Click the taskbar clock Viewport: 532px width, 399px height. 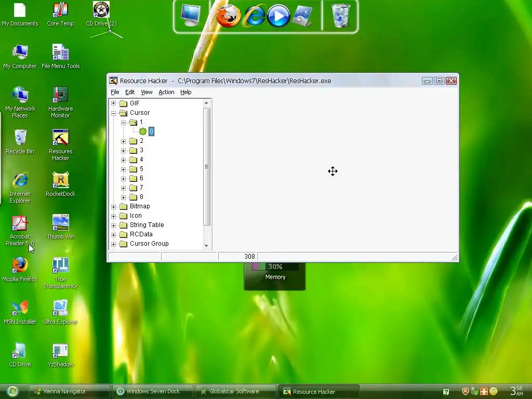517,391
